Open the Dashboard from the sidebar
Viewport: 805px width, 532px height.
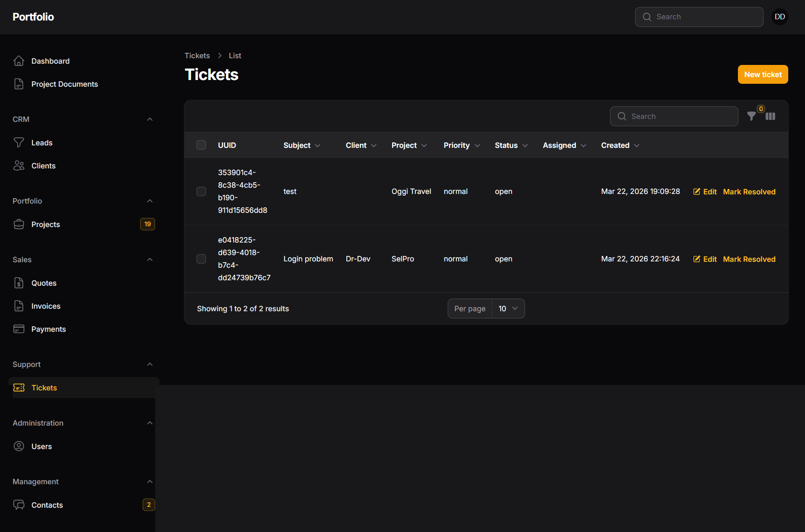pos(50,61)
